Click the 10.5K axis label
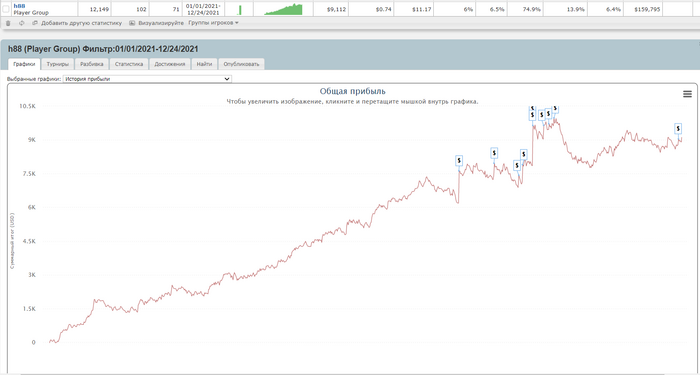 pos(27,106)
